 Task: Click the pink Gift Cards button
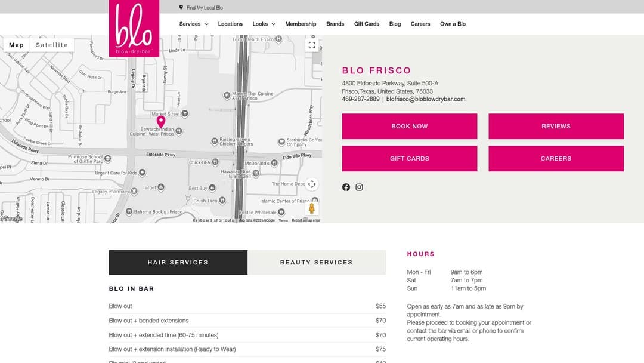(x=410, y=158)
